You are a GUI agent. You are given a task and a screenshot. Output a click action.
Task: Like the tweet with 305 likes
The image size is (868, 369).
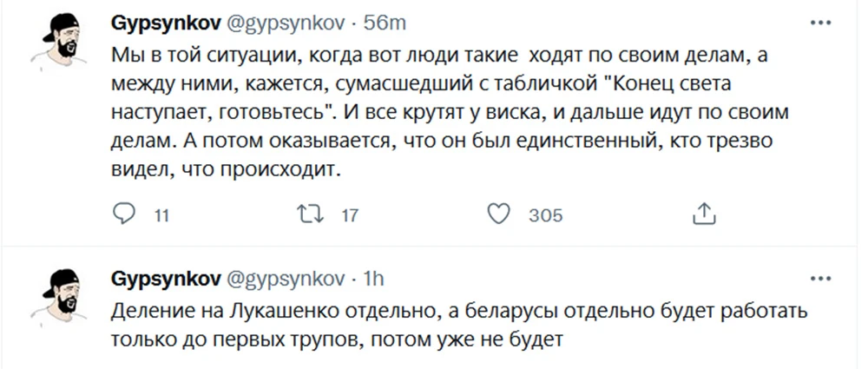pyautogui.click(x=497, y=214)
